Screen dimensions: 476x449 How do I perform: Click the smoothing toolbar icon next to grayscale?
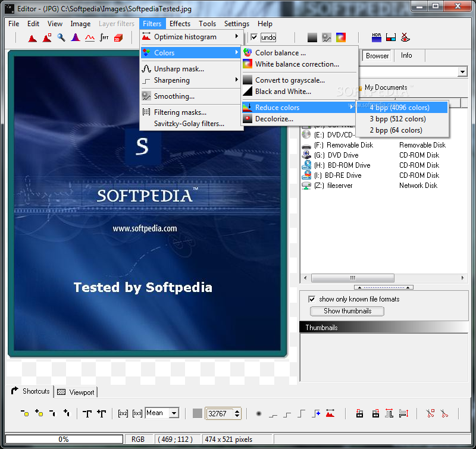(327, 37)
